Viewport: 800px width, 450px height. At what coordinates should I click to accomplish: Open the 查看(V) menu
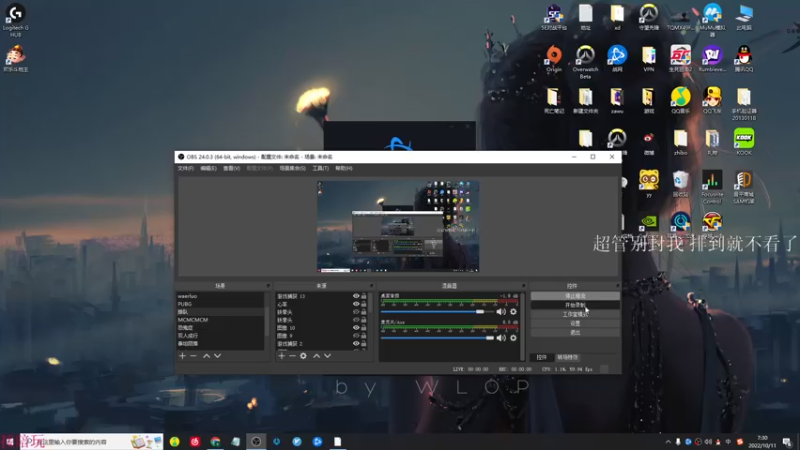[231, 168]
